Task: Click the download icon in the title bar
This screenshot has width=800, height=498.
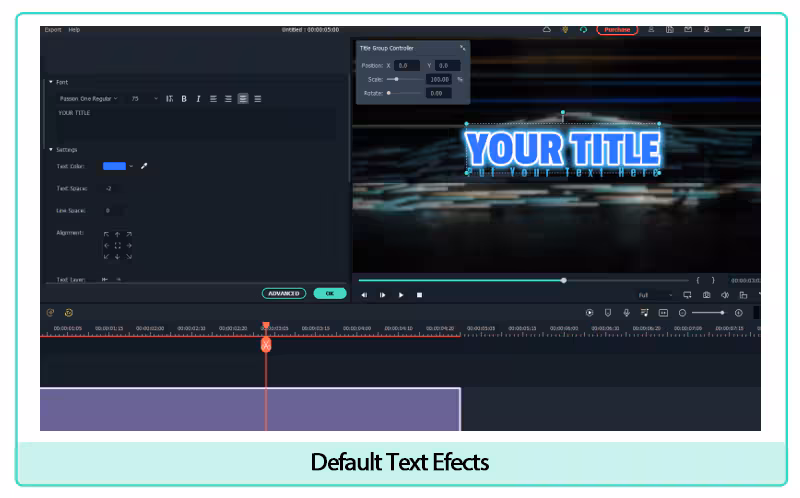Action: [x=707, y=30]
